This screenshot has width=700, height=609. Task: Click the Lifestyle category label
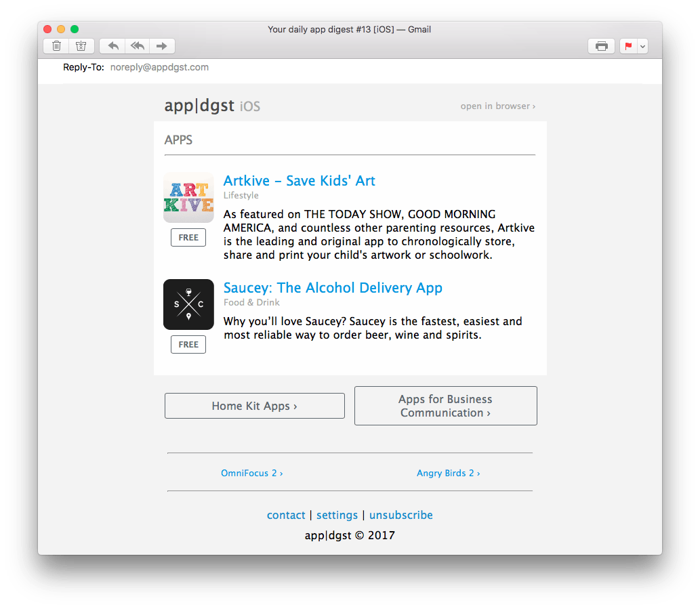(x=241, y=195)
